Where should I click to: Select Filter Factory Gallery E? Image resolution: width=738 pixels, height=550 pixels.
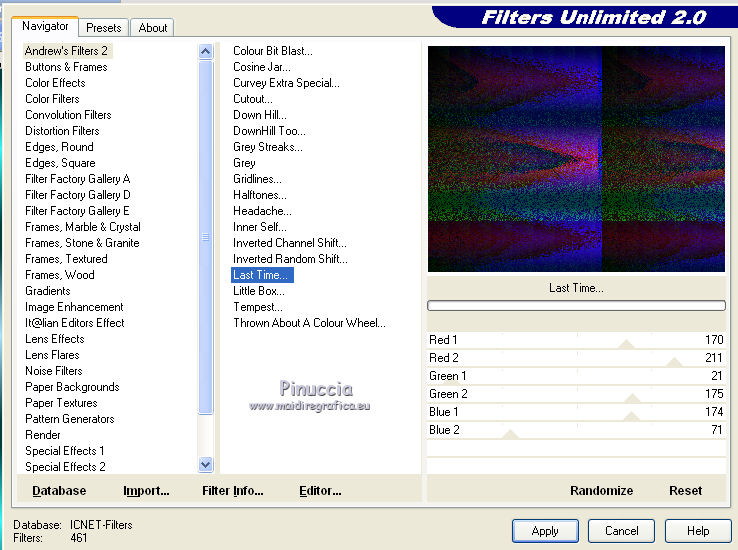[x=77, y=211]
